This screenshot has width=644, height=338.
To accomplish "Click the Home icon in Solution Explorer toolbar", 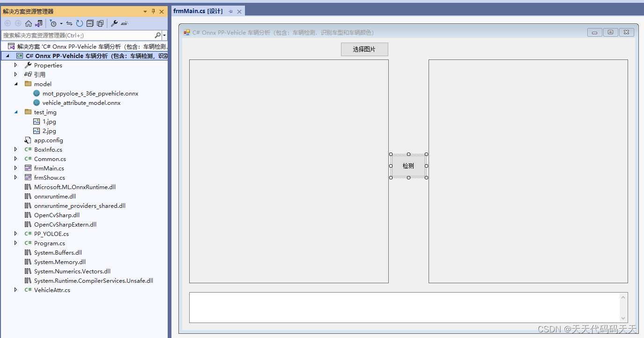I will pos(28,23).
